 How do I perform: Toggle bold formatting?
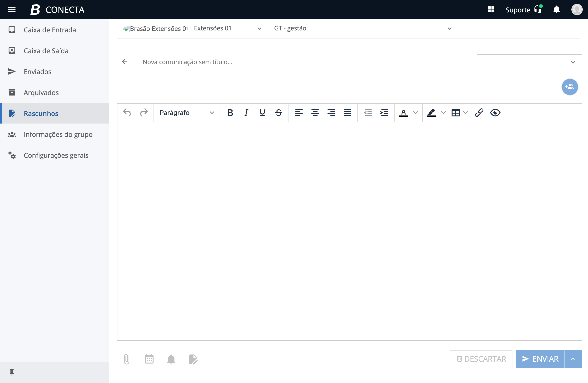tap(230, 113)
